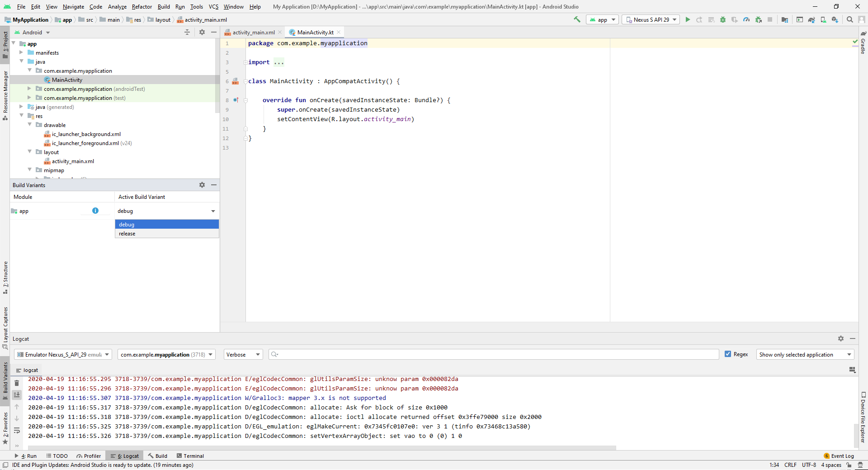
Task: Open the Refactor menu
Action: 142,7
